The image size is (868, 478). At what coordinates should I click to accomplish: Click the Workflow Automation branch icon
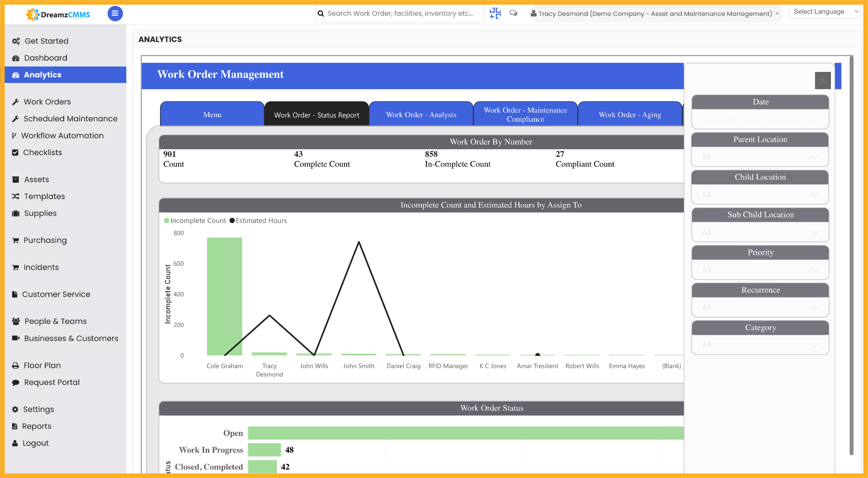[x=14, y=136]
